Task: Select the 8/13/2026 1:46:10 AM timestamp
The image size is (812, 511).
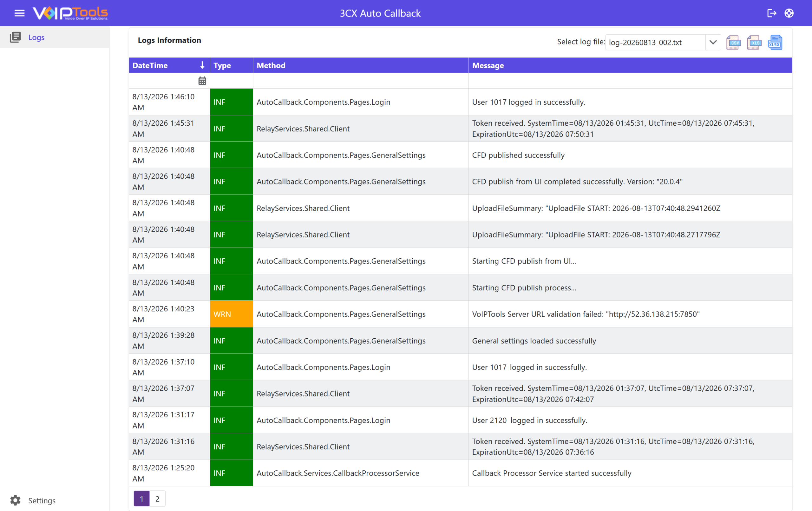Action: click(164, 102)
